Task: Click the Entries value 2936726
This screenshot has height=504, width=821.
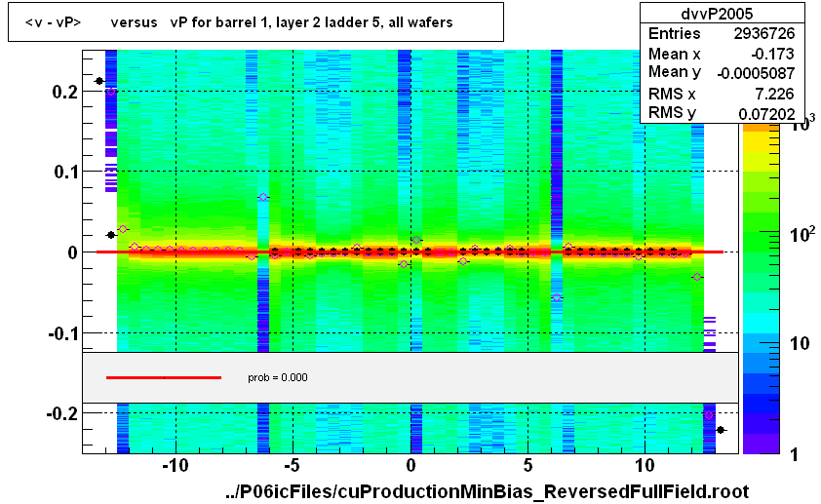Action: (763, 33)
